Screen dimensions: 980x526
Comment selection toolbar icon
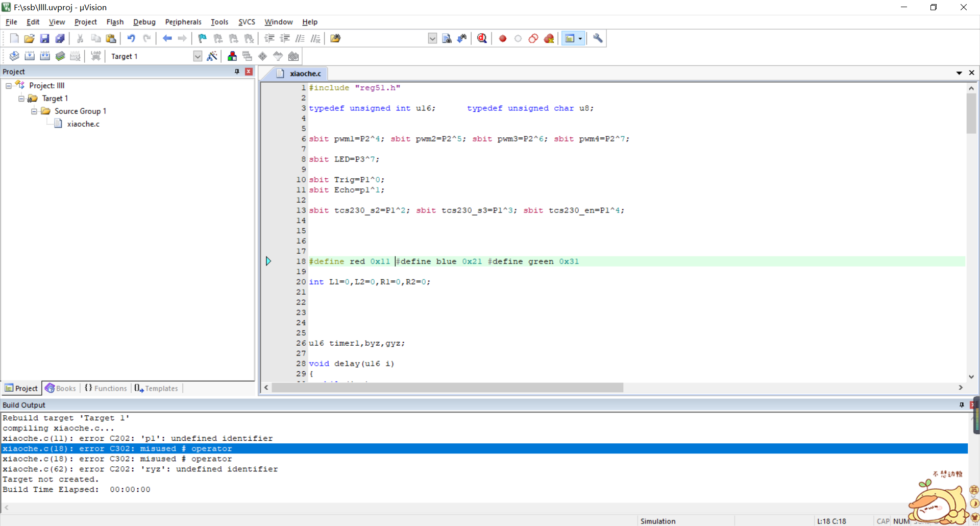(x=300, y=38)
